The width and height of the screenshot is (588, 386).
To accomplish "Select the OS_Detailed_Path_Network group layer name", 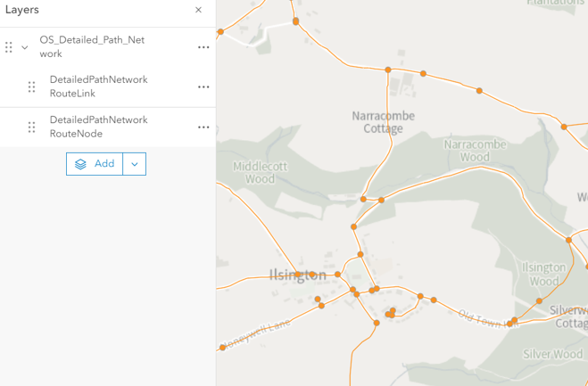I will click(92, 47).
